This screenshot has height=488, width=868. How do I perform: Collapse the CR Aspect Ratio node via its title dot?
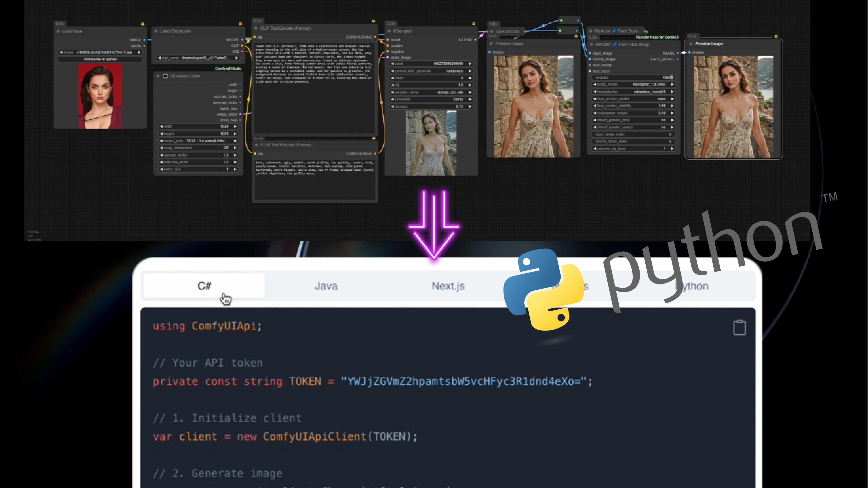point(158,76)
